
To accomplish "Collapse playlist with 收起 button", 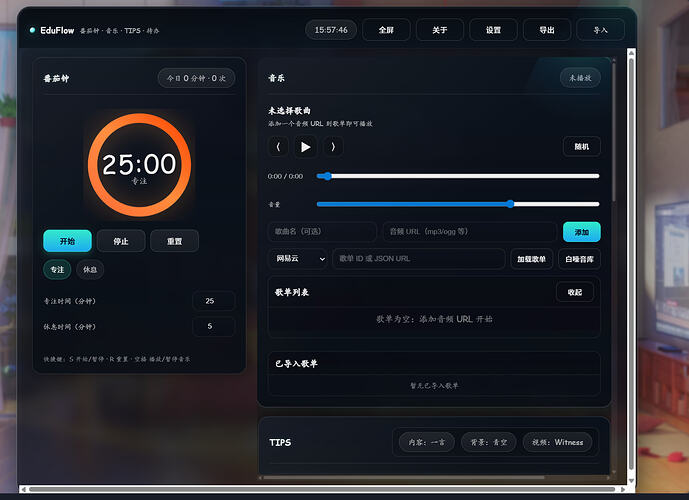I will pos(574,292).
